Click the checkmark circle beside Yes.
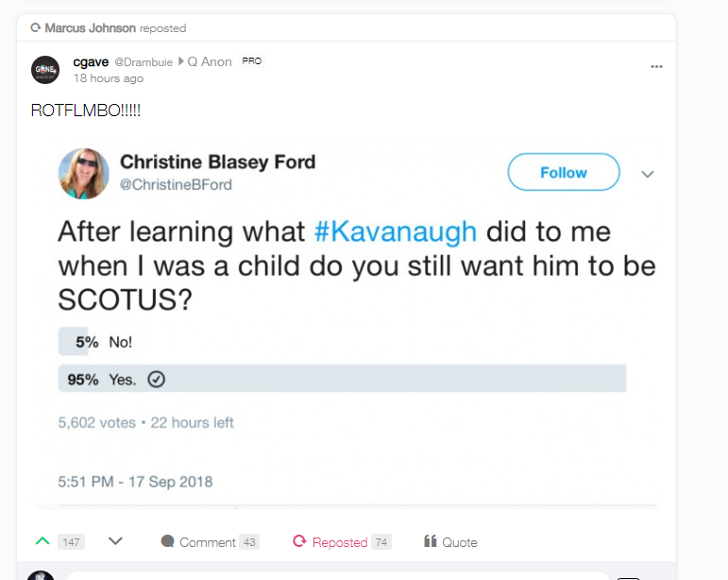Image resolution: width=728 pixels, height=580 pixels. coord(157,379)
